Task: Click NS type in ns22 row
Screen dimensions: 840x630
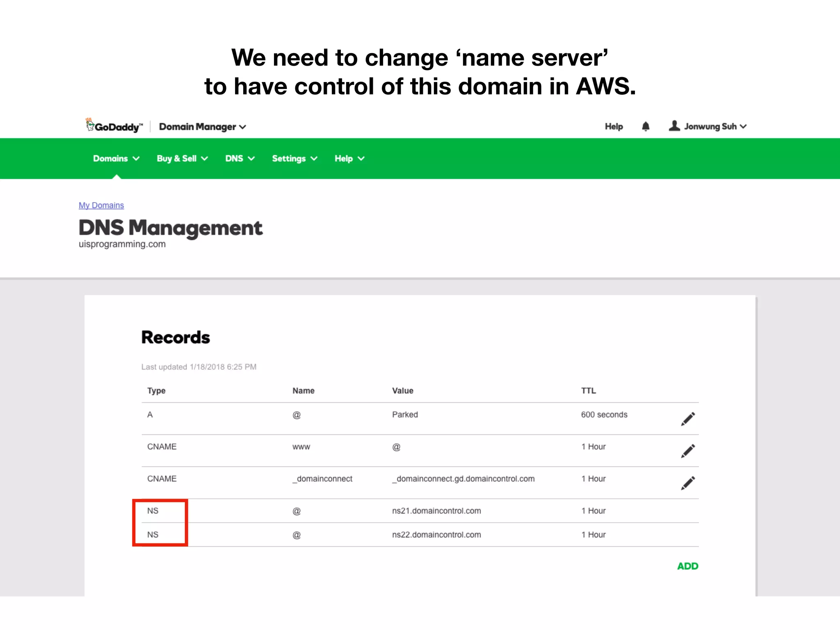Action: pyautogui.click(x=153, y=534)
